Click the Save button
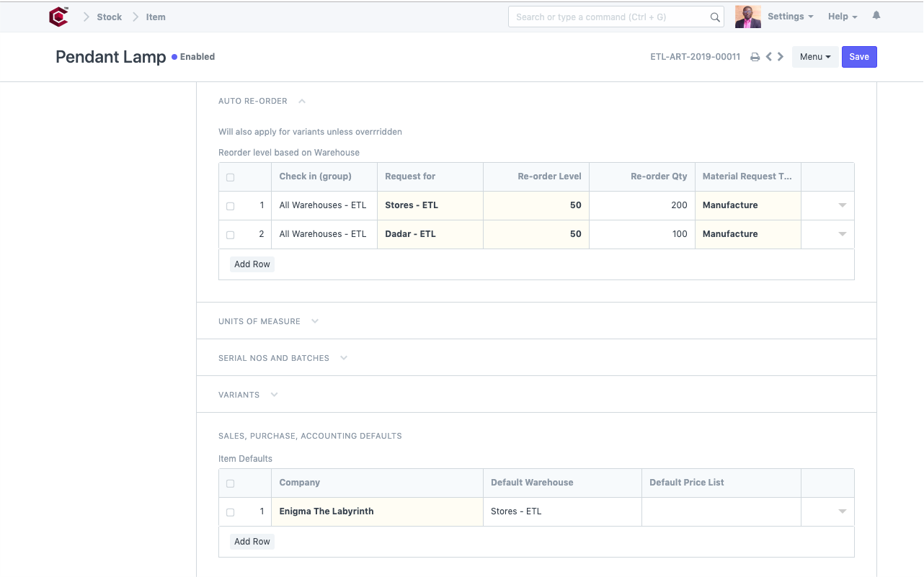 [859, 56]
